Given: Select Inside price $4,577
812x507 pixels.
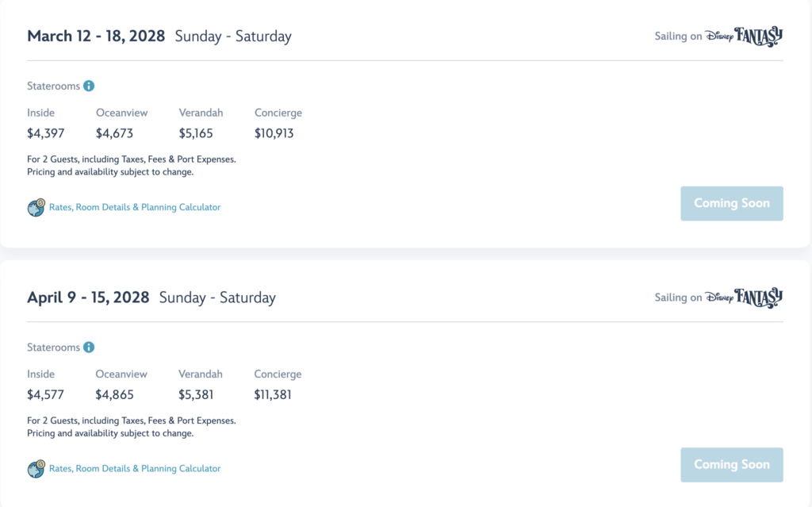Looking at the screenshot, I should 45,395.
